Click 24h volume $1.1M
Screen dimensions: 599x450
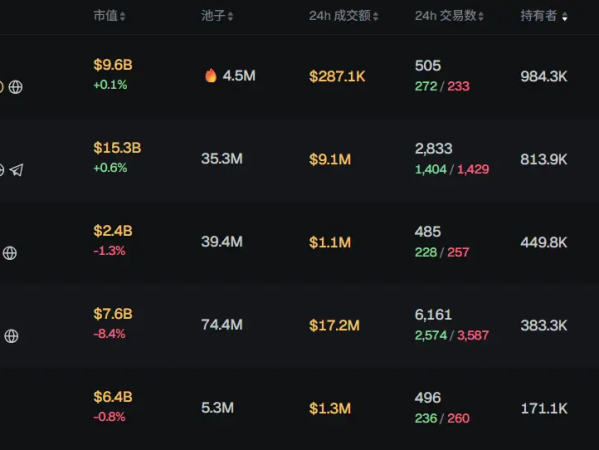pos(330,242)
